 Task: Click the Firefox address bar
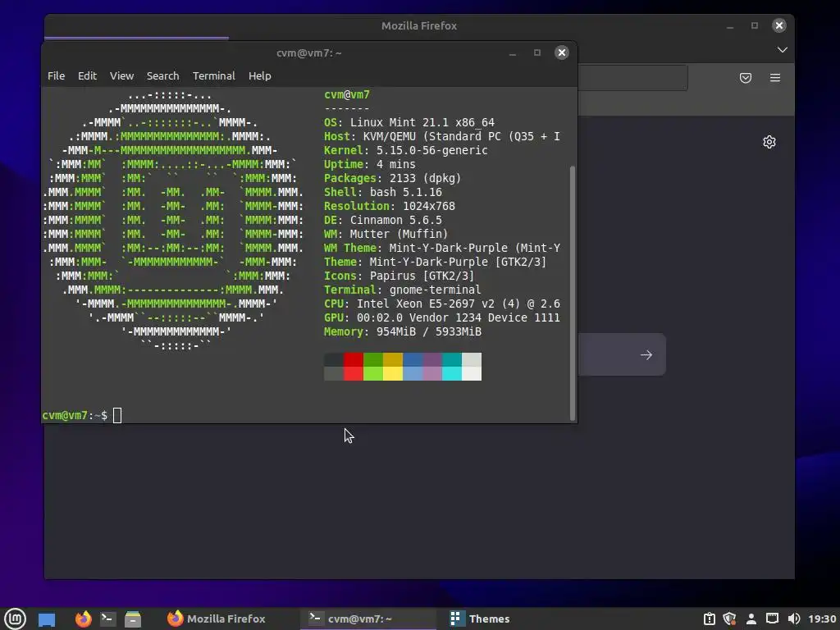632,78
